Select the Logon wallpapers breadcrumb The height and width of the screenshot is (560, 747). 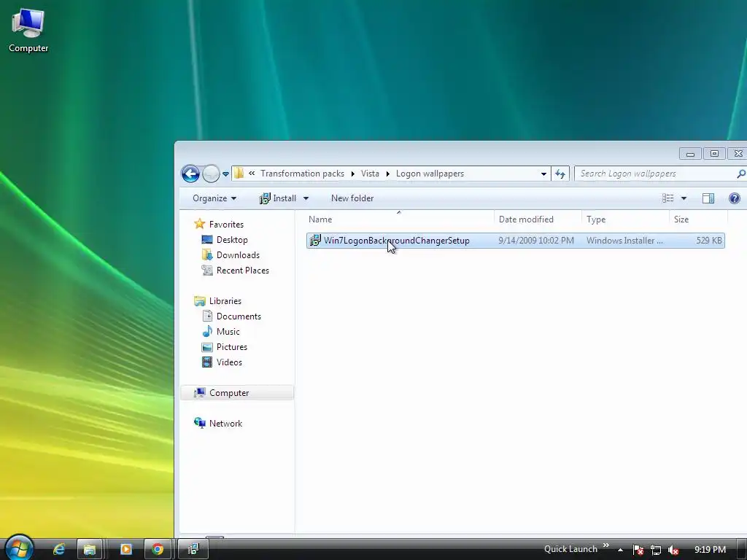(430, 174)
